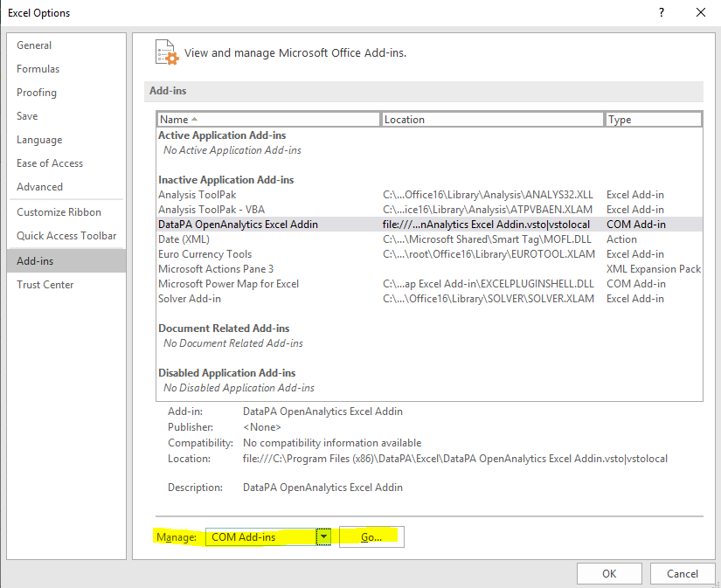This screenshot has height=588, width=721.
Task: Click the ANALYS32.XLL location cell
Action: 488,195
